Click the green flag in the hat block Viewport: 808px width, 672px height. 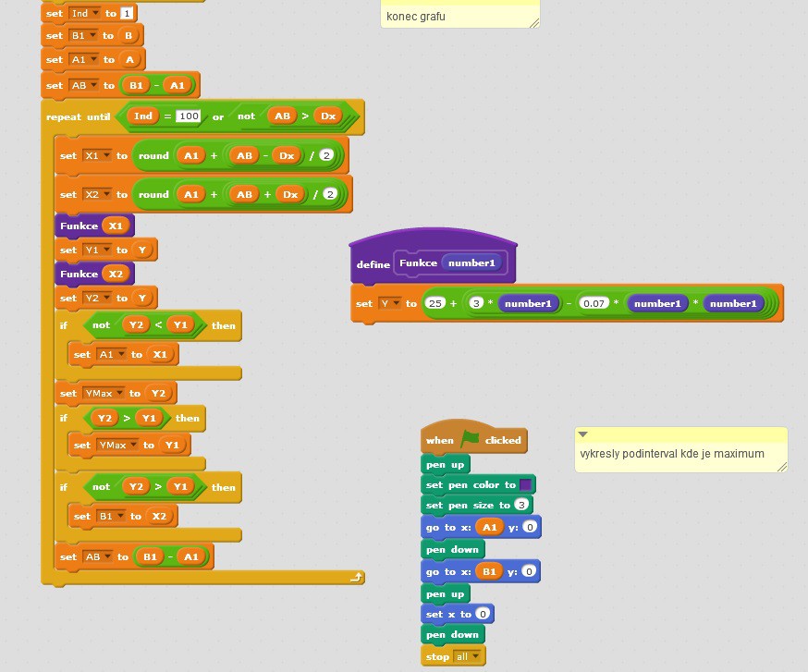pos(471,440)
